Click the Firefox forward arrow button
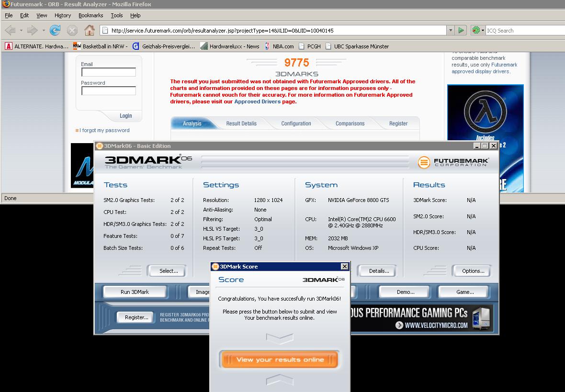The height and width of the screenshot is (392, 565). tap(32, 30)
